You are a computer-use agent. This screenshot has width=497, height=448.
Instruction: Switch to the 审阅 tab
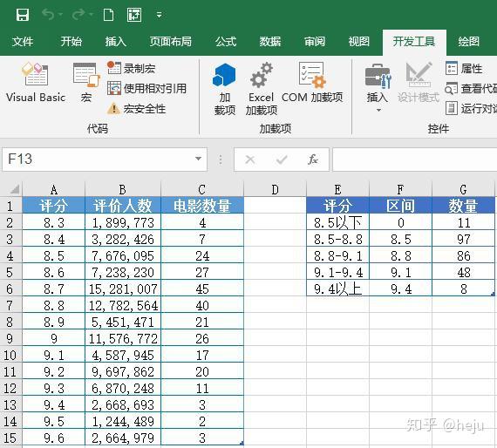pos(315,42)
